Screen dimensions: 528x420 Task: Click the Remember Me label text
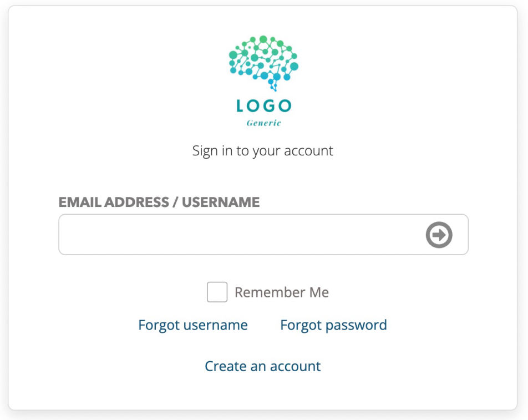click(281, 292)
